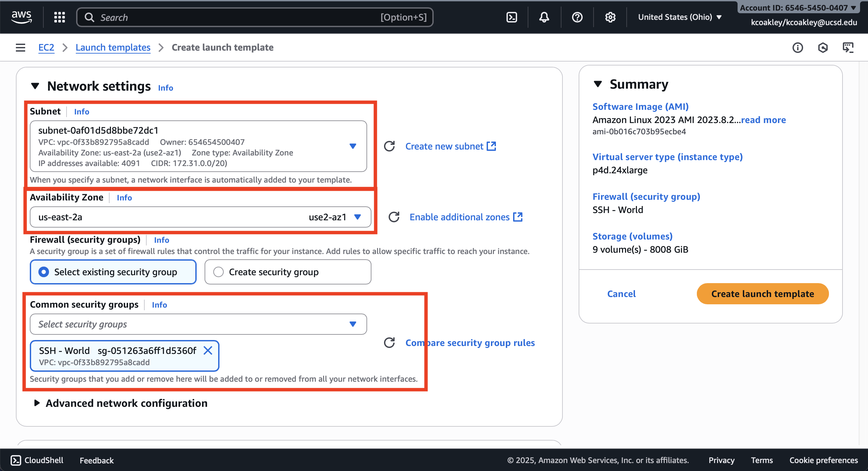Viewport: 868px width, 471px height.
Task: Toggle the side navigation hamburger menu
Action: [21, 48]
